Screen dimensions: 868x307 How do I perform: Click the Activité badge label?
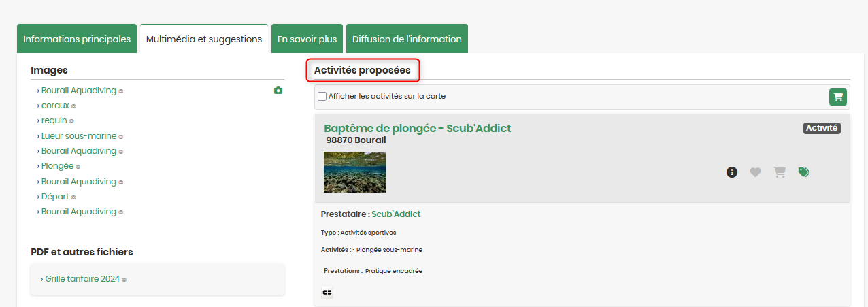822,128
